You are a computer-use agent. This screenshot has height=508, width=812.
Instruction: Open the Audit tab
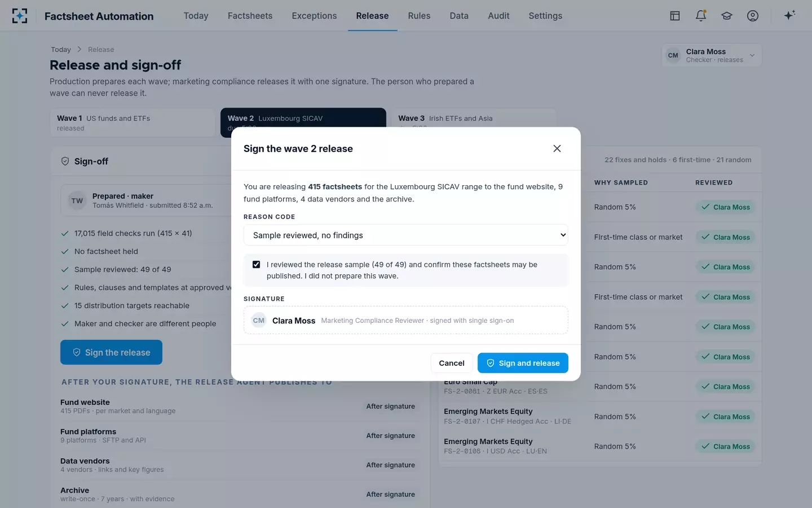499,16
